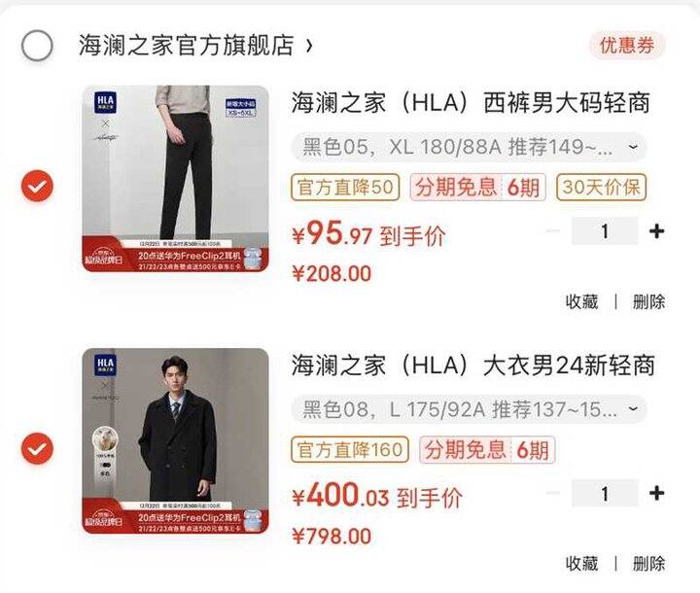700x593 pixels.
Task: Click the trousers quantity field
Action: pyautogui.click(x=605, y=231)
